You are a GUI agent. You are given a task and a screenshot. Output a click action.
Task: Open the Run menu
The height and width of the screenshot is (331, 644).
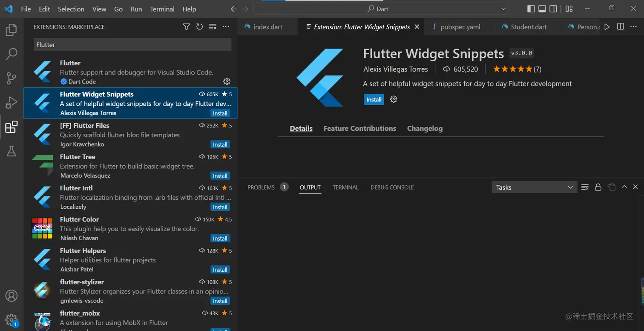point(136,9)
